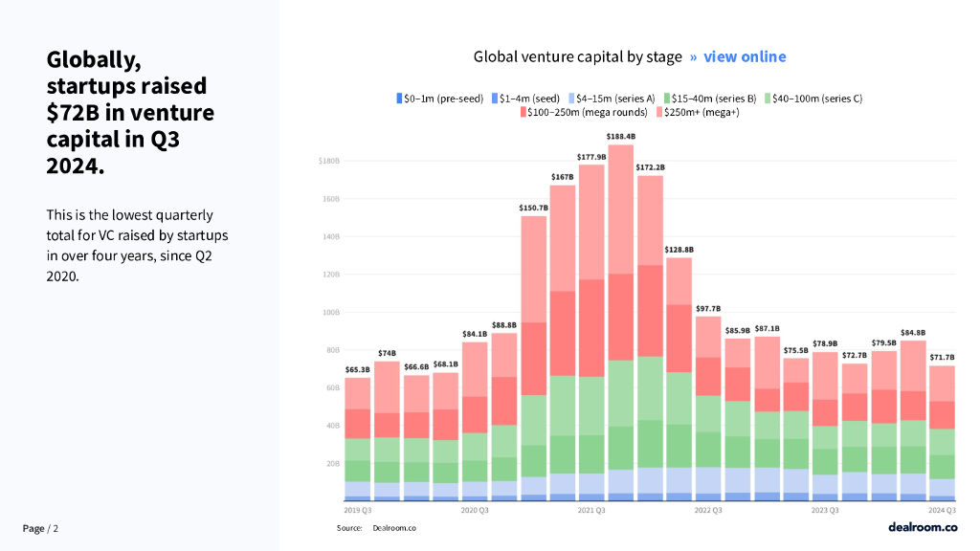The height and width of the screenshot is (551, 980).
Task: Click the 2021 Q3 axis label
Action: pos(590,511)
